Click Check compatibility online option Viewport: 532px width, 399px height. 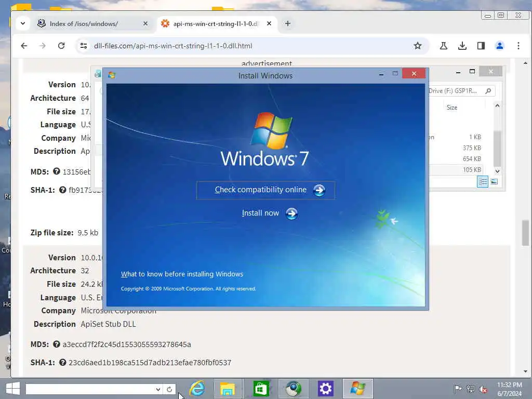[265, 190]
